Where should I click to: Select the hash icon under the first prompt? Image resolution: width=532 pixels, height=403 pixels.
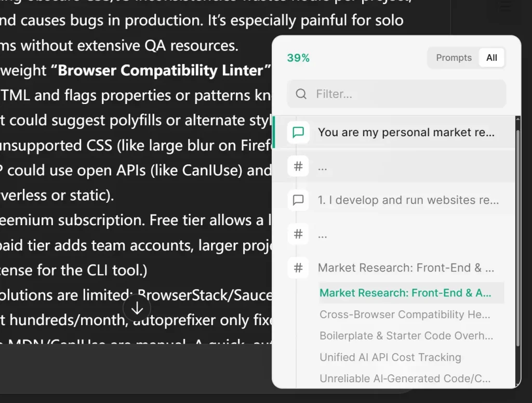coord(298,166)
